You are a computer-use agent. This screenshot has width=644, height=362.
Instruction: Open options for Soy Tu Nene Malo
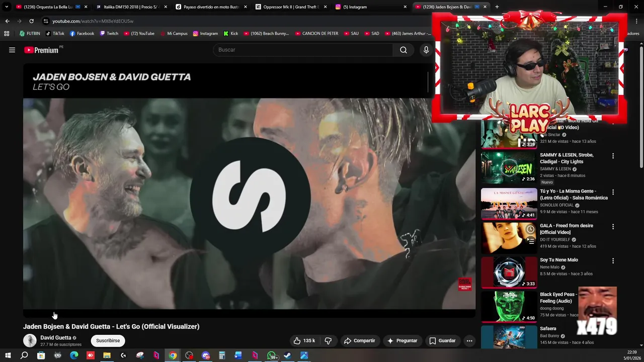(613, 261)
